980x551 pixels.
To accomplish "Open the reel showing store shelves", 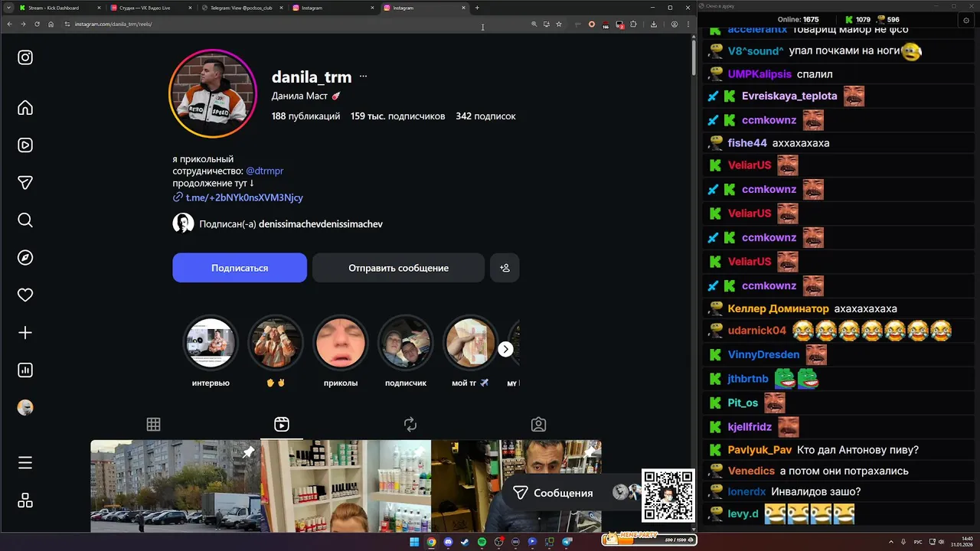I will (x=346, y=486).
